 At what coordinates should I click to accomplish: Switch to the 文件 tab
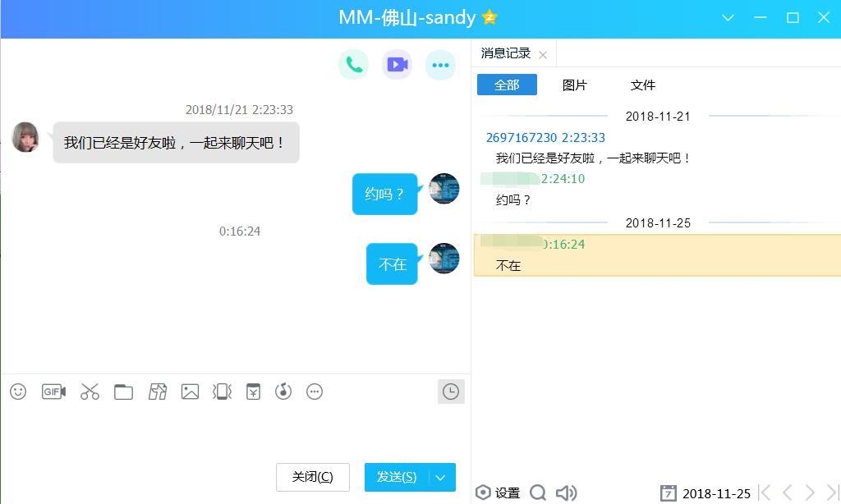(642, 85)
